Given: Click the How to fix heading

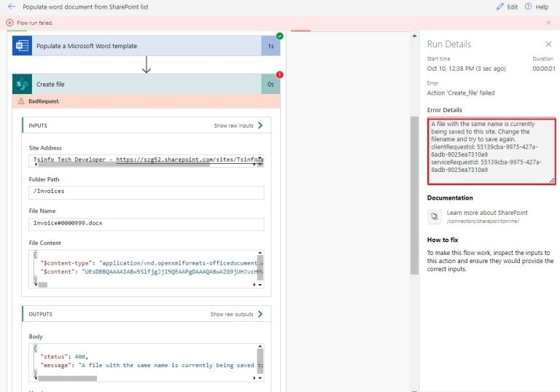Looking at the screenshot, I should coord(443,240).
